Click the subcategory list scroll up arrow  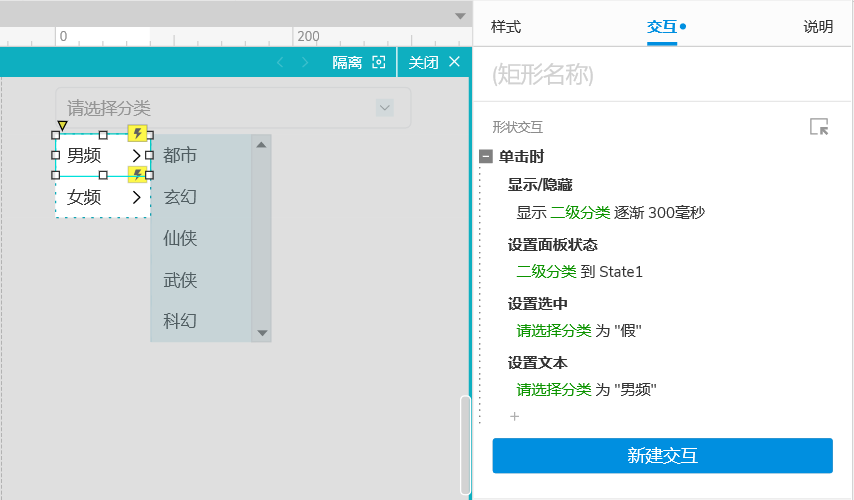(x=261, y=145)
